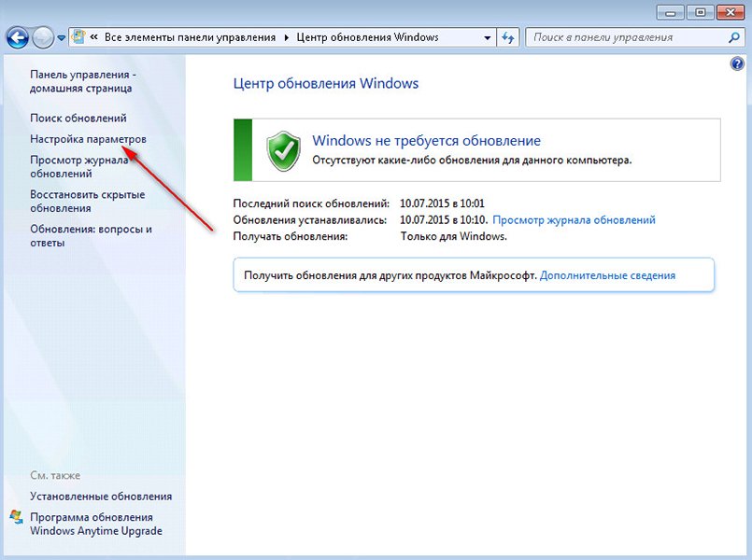Click the Windows Anytime Upgrade flag icon

(16, 517)
